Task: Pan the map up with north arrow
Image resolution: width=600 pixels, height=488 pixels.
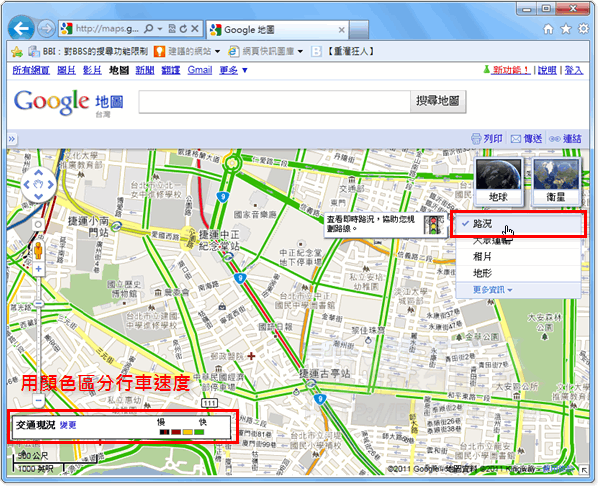Action: pyautogui.click(x=38, y=173)
